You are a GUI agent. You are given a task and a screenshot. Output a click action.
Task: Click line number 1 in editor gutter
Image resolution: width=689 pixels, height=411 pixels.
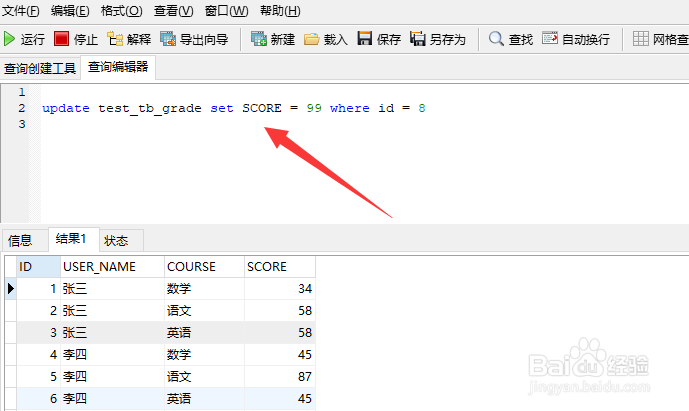[x=22, y=92]
